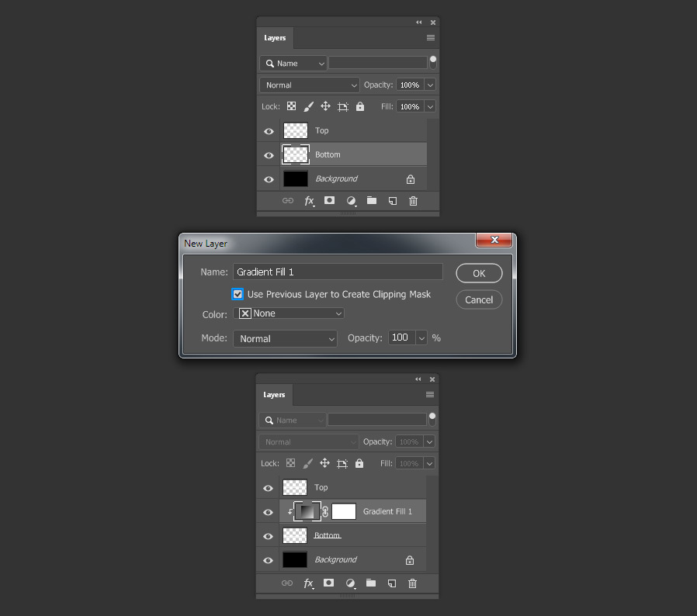Viewport: 697px width, 616px height.
Task: Select Bottom layer name in bottom panel
Action: (x=328, y=535)
